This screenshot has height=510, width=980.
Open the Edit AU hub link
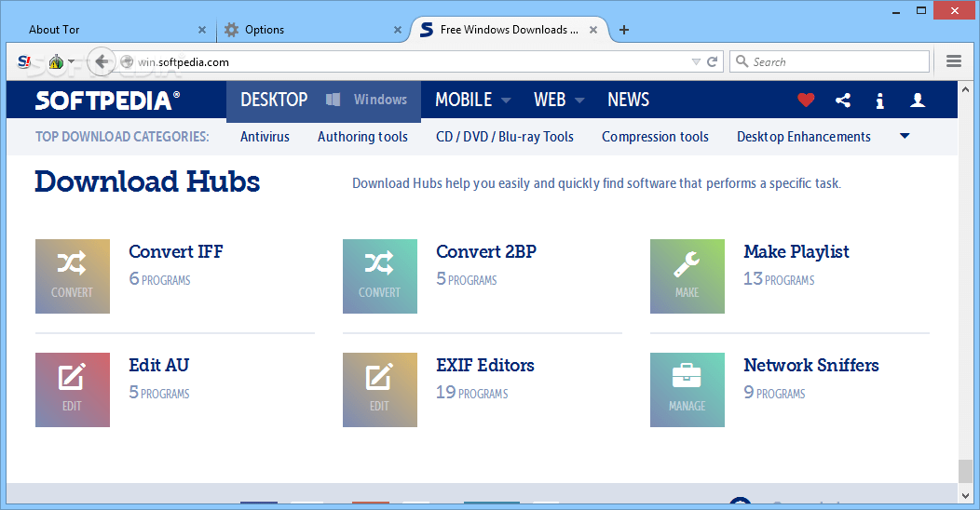158,365
